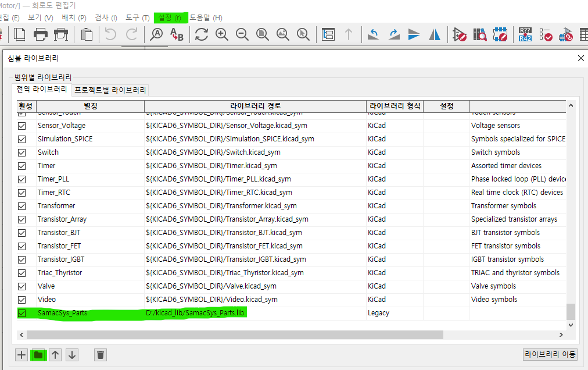Open the footprint assignment tool

pos(566,34)
